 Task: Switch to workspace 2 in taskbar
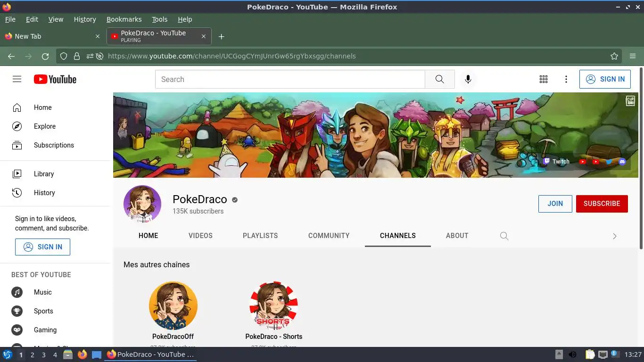pyautogui.click(x=33, y=354)
